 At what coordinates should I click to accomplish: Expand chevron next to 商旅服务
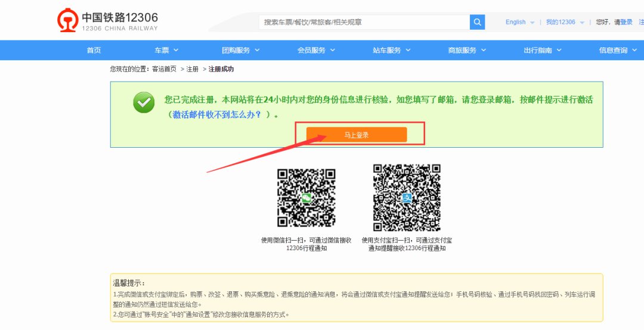click(484, 50)
